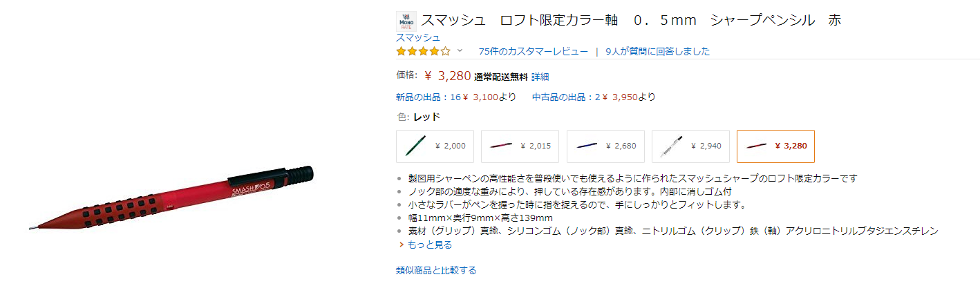Click the MONO RATE icon beside title
This screenshot has width=980, height=297.
coord(406,21)
